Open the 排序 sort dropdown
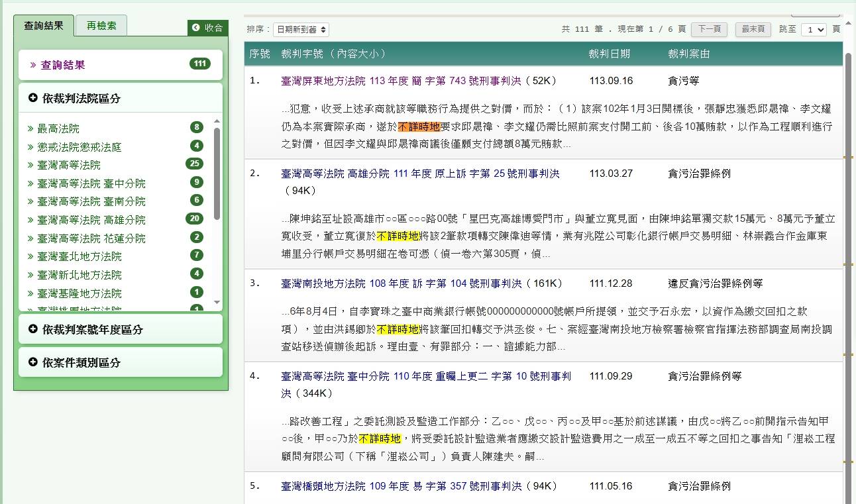Viewport: 856px width, 504px height. pyautogui.click(x=301, y=30)
